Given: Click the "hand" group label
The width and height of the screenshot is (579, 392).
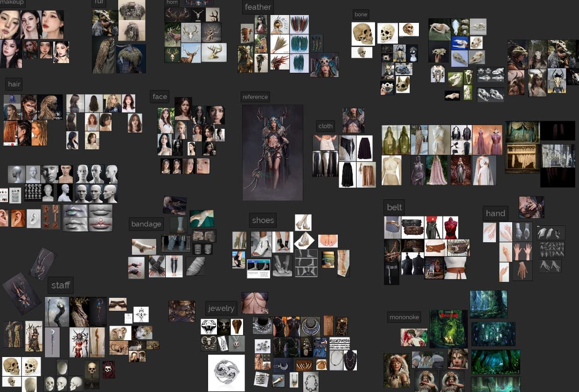Looking at the screenshot, I should click(495, 213).
